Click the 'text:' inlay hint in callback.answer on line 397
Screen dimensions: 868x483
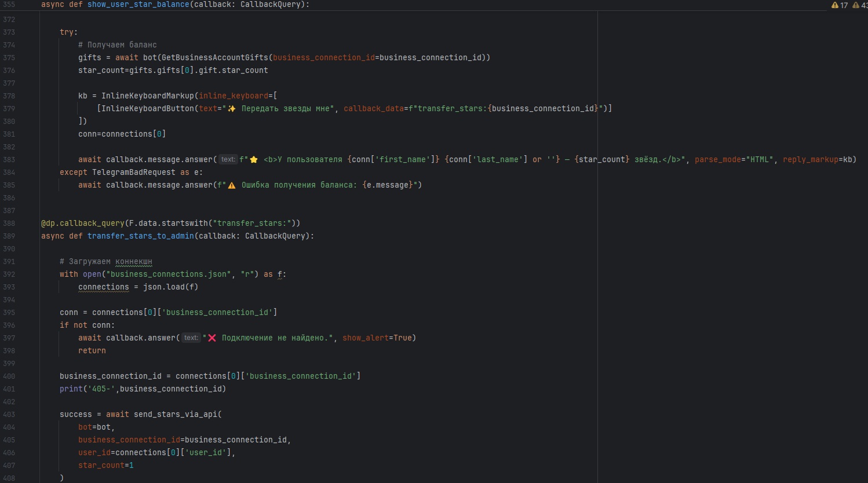coord(191,338)
